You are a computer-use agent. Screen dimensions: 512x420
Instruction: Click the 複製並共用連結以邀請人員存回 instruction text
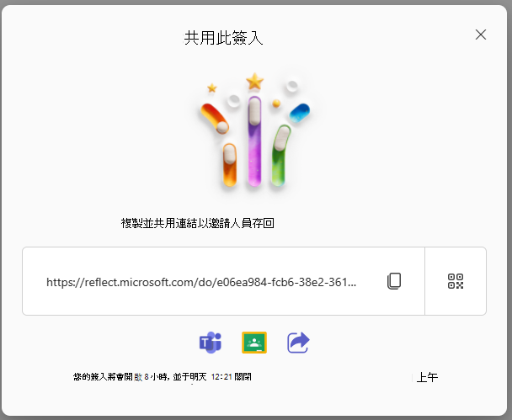197,223
